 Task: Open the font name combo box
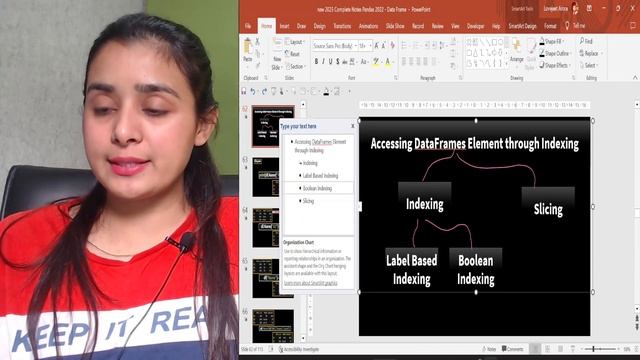click(335, 46)
